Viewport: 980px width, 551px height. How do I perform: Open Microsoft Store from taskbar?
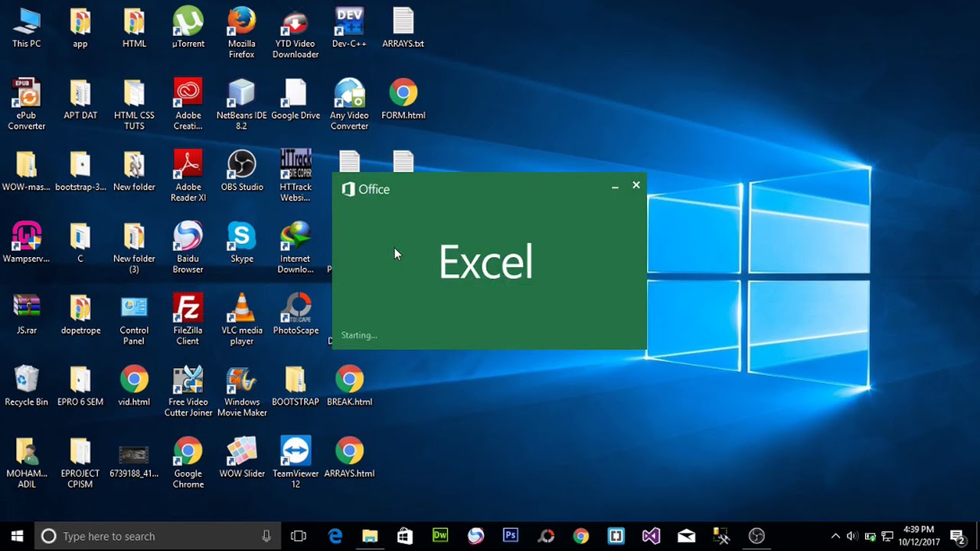click(405, 536)
